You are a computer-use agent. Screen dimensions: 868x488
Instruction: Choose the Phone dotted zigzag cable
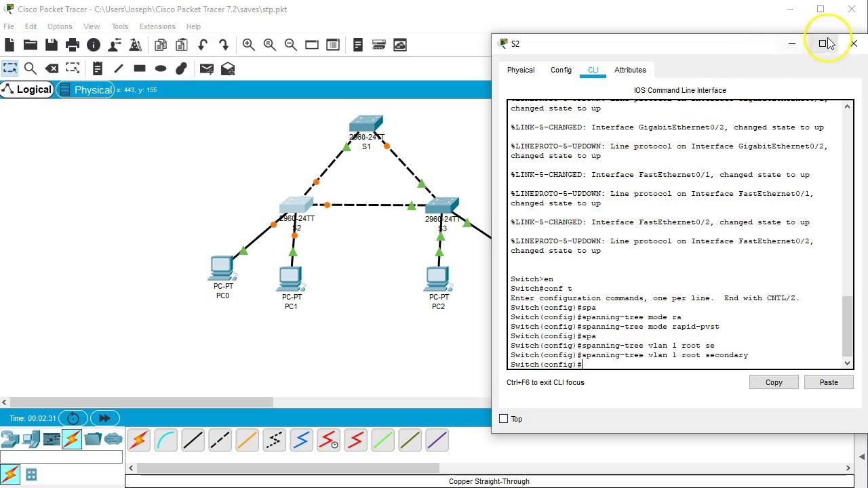[274, 441]
